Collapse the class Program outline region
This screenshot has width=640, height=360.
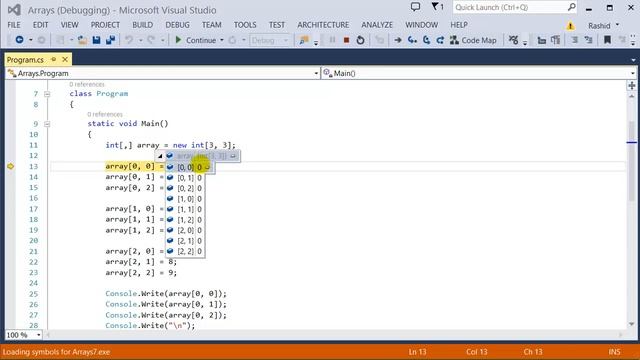pos(47,94)
